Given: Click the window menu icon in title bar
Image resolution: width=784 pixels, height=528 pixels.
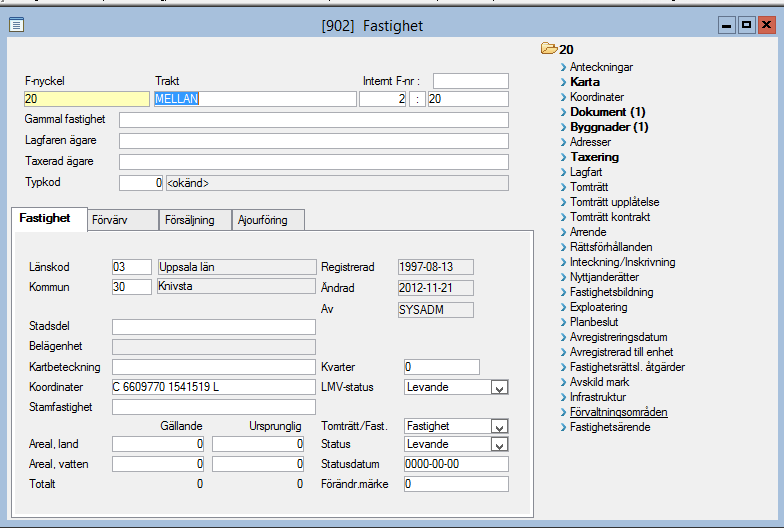Looking at the screenshot, I should [x=16, y=24].
